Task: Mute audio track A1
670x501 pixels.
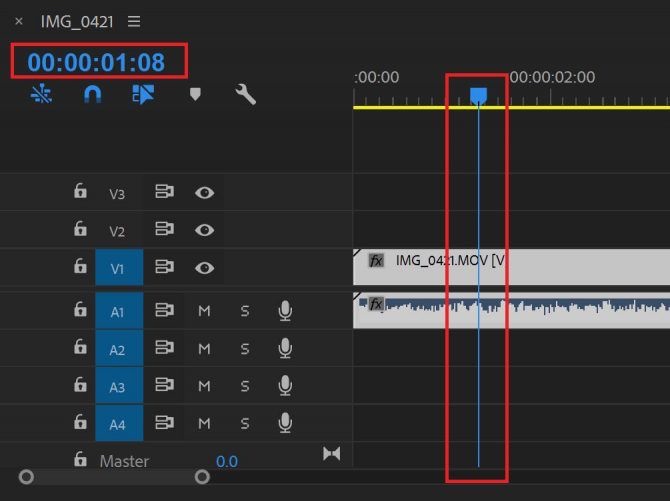Action: click(204, 311)
